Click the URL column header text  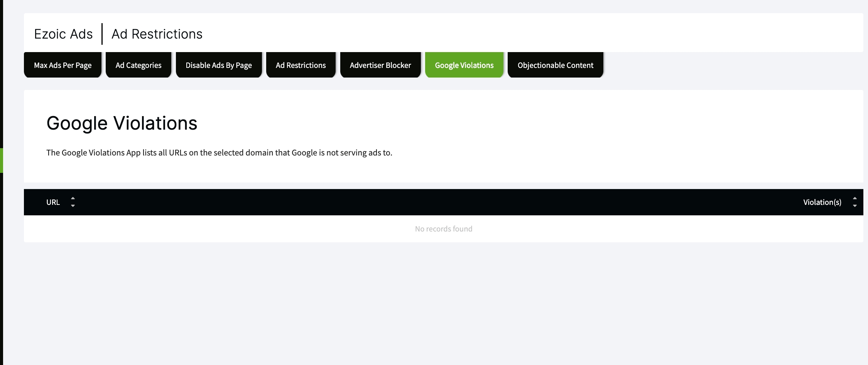click(x=53, y=202)
